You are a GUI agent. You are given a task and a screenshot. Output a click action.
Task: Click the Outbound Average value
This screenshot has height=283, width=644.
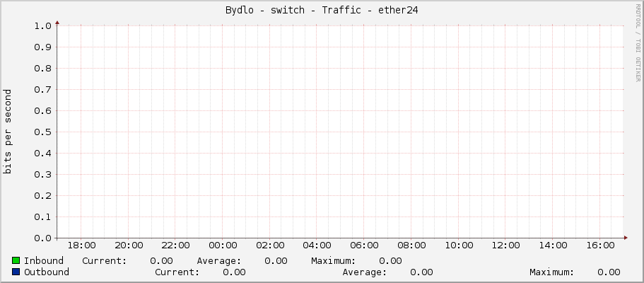[421, 272]
